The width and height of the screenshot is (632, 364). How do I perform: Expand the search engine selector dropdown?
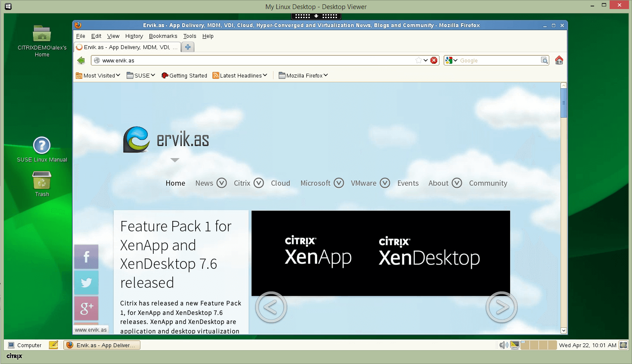coord(451,60)
